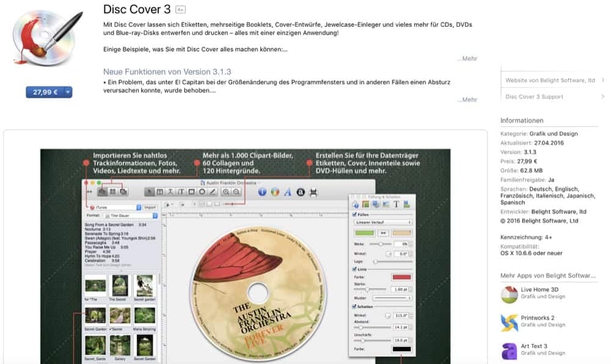Click the red line Farbe swatch
The width and height of the screenshot is (611, 364).
[401, 277]
